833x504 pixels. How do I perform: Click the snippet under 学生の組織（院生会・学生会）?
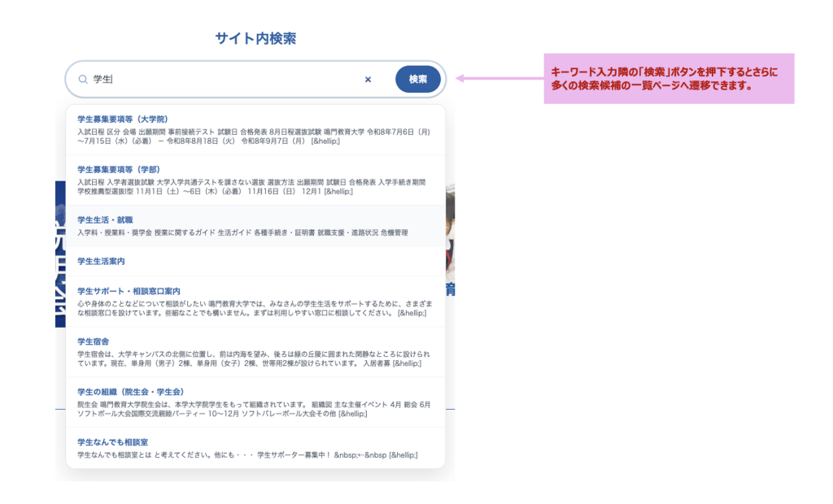point(254,409)
